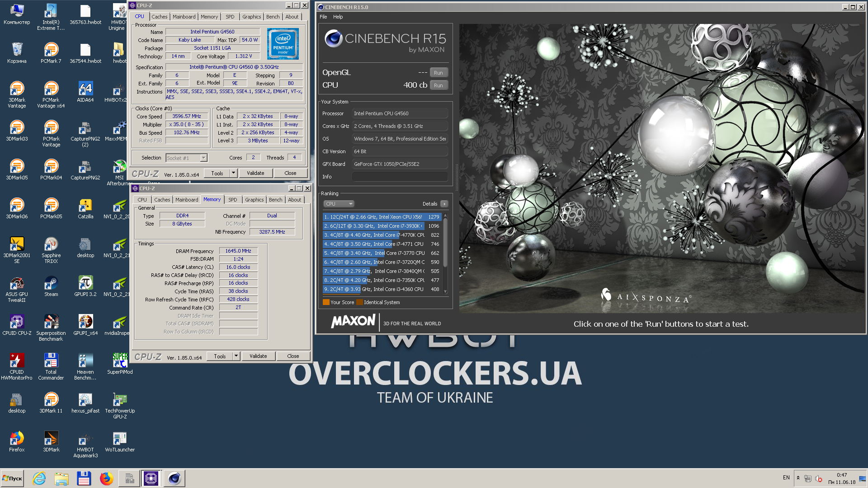868x488 pixels.
Task: Open ASUS GPU TweakII shortcut
Action: [17, 289]
